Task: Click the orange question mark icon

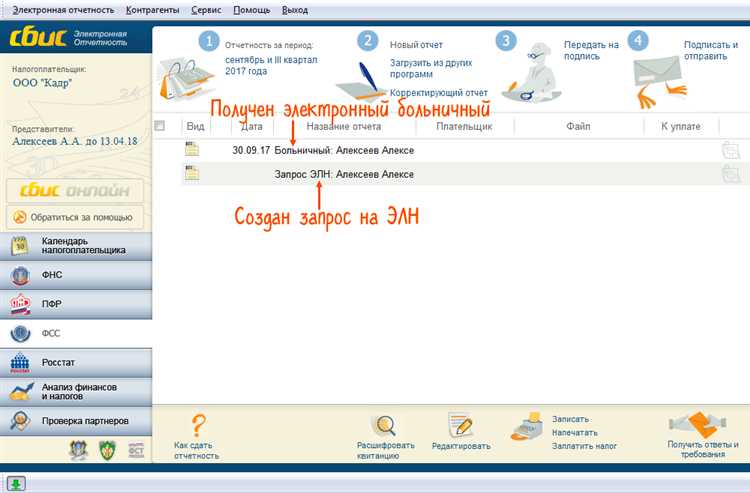Action: click(198, 426)
